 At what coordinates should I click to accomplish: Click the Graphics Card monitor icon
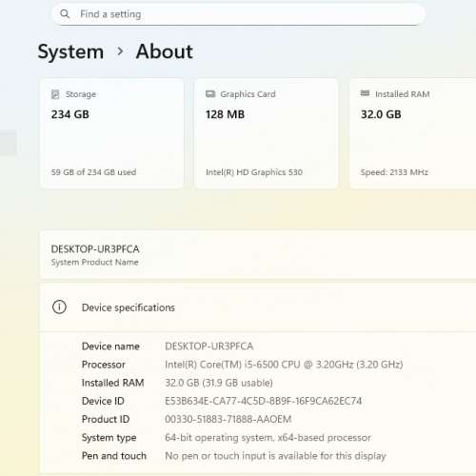pyautogui.click(x=210, y=94)
